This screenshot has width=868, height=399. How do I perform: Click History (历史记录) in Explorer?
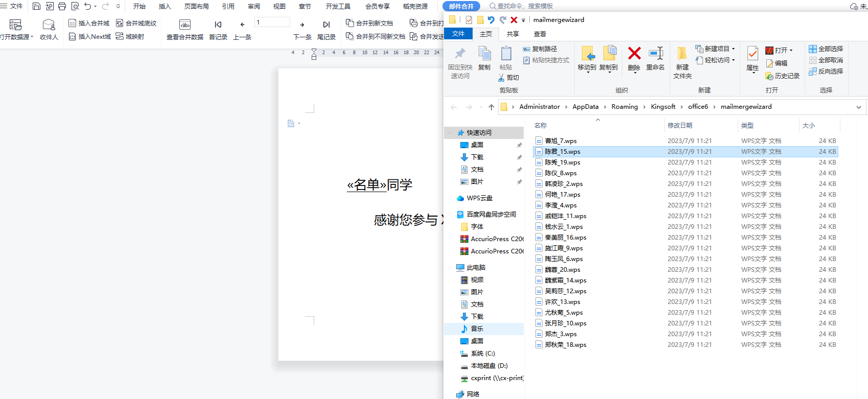click(783, 76)
